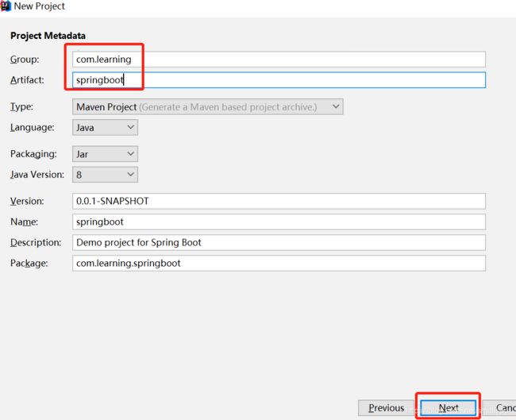The height and width of the screenshot is (420, 516).
Task: Click the Group input field
Action: (279, 60)
